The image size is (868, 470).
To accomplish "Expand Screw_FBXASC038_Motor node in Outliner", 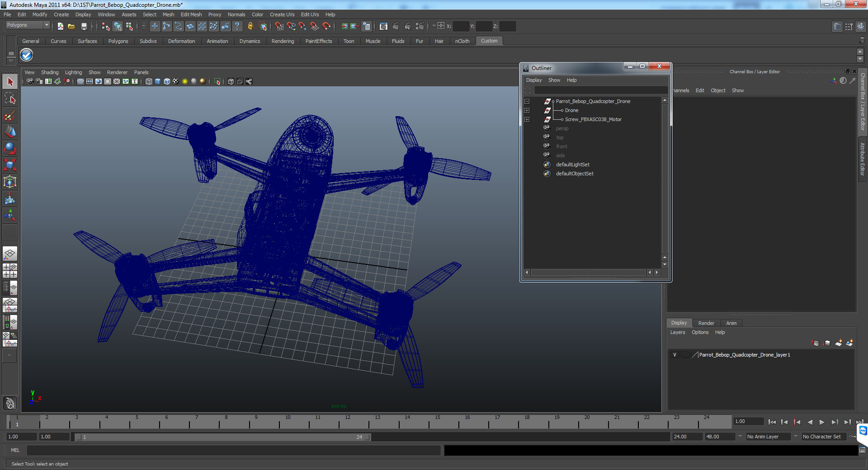I will 527,119.
